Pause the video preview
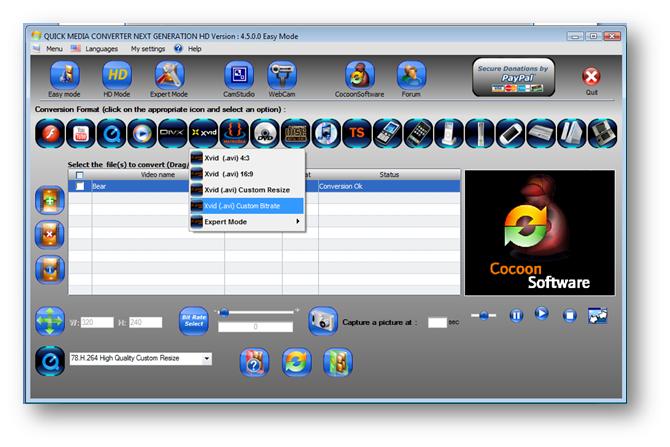 point(516,316)
